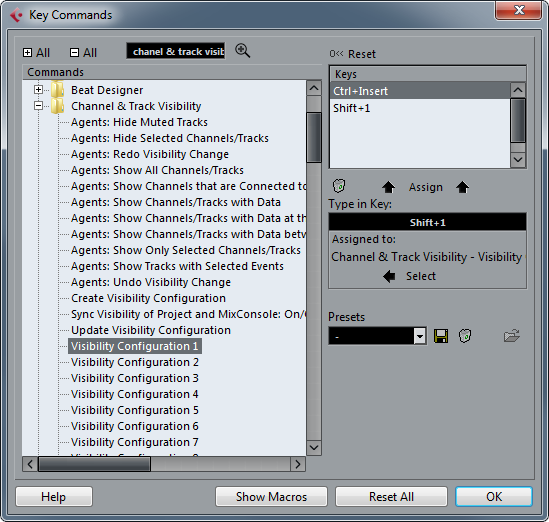Viewport: 549px width, 522px height.
Task: Select Agents: Show Tracks with Selected Events
Action: (x=177, y=266)
